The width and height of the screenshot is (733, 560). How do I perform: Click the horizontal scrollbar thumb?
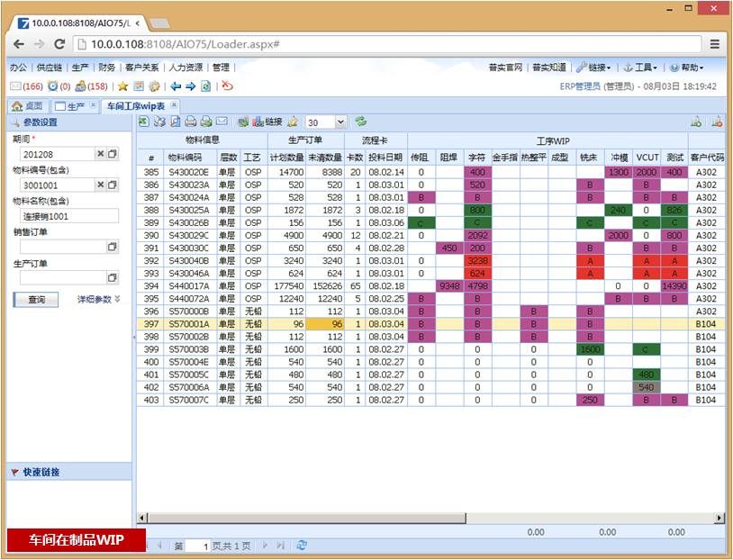(307, 518)
